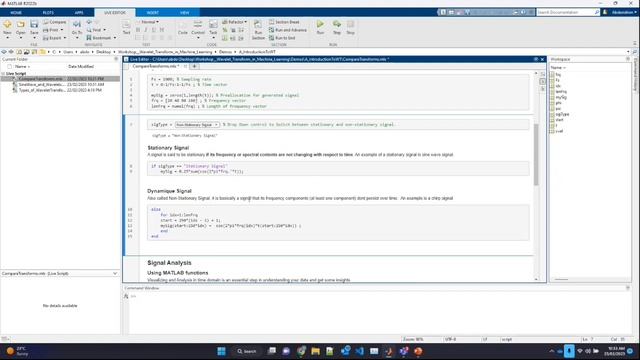Screen dimensions: 640x360
Task: Click the Run to End button
Action: pos(282,38)
